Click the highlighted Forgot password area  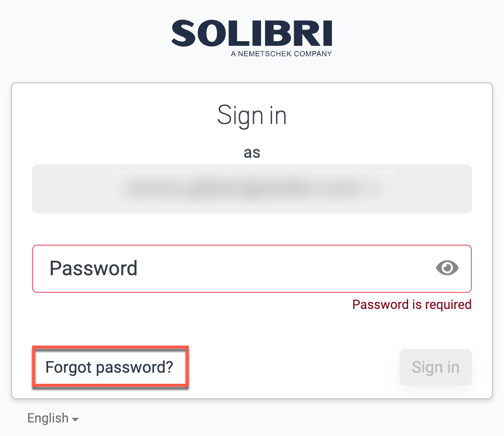pyautogui.click(x=109, y=367)
